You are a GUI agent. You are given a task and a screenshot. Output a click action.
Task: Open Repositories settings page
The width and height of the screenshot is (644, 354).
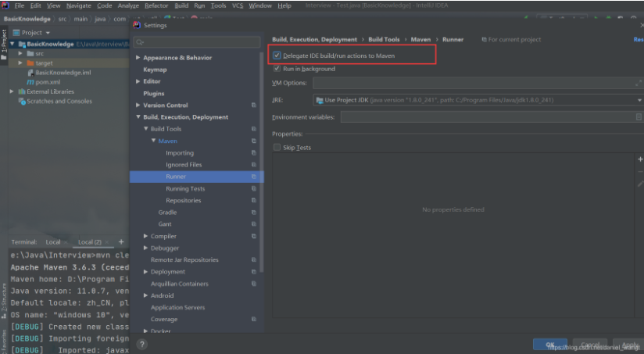point(183,200)
